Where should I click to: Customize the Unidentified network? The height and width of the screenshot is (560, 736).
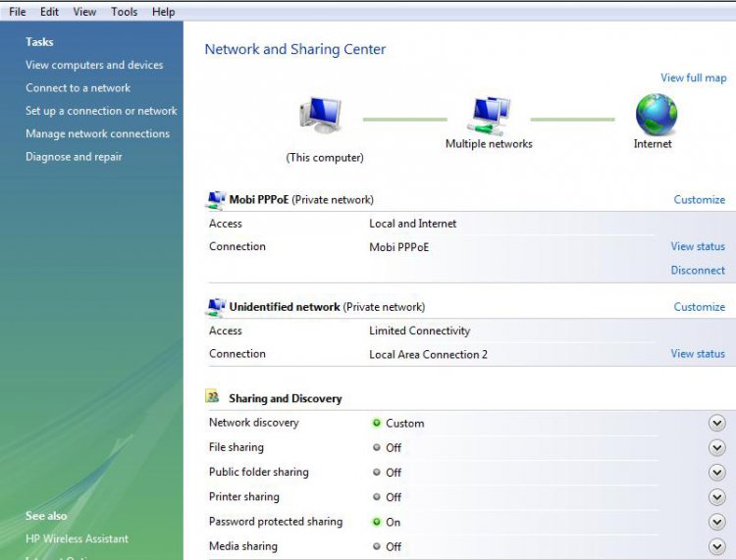700,307
